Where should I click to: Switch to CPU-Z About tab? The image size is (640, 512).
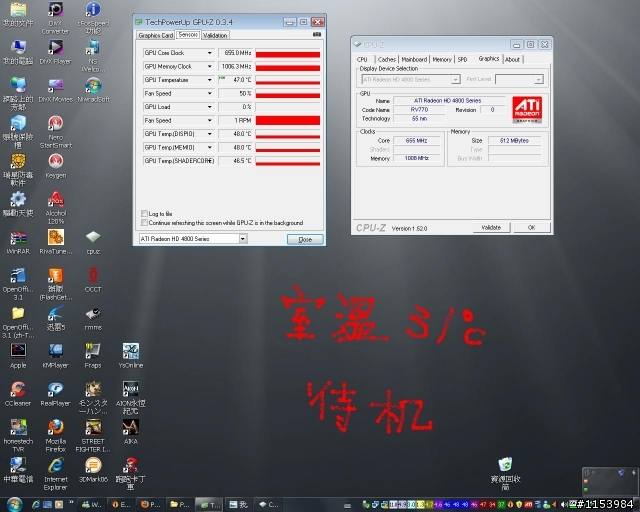point(512,60)
